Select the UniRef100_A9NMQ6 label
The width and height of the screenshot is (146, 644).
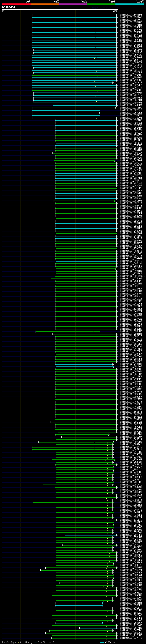pyautogui.click(x=131, y=75)
